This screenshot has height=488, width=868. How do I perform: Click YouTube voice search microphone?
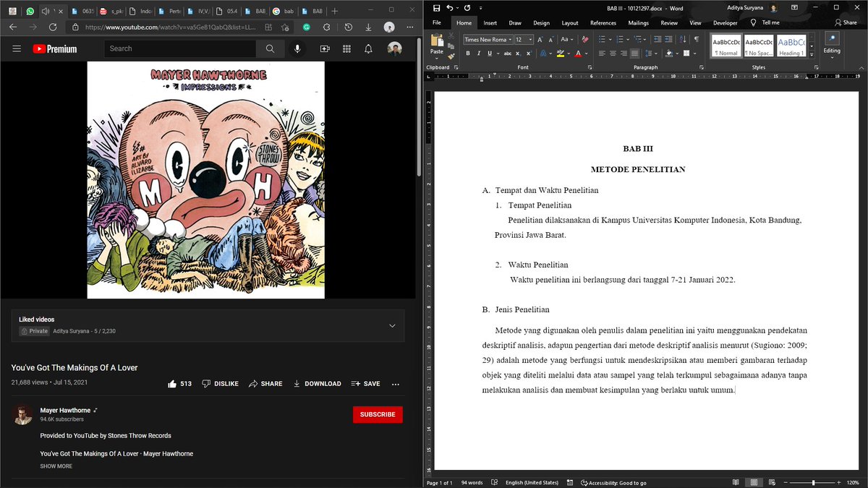pos(297,48)
